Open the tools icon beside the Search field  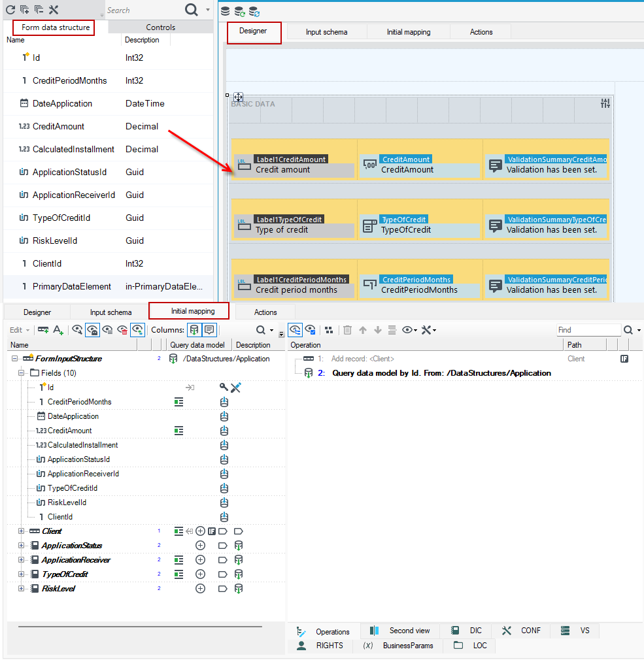click(x=54, y=10)
